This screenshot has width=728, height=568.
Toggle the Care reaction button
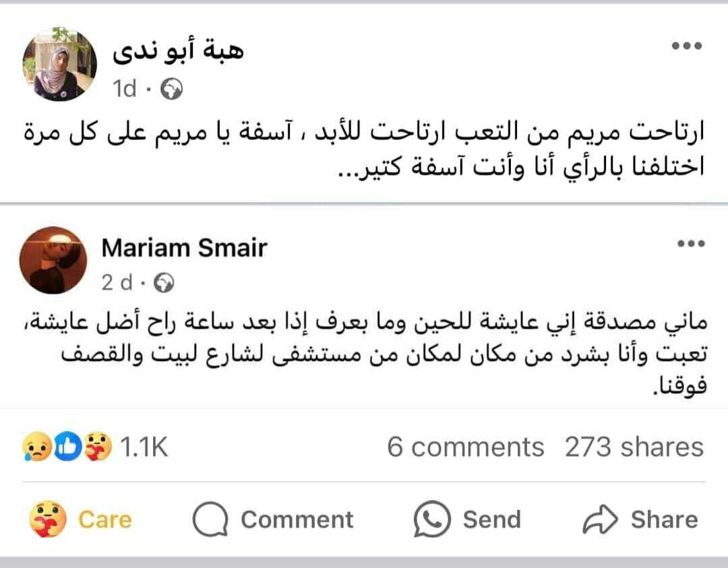(81, 519)
